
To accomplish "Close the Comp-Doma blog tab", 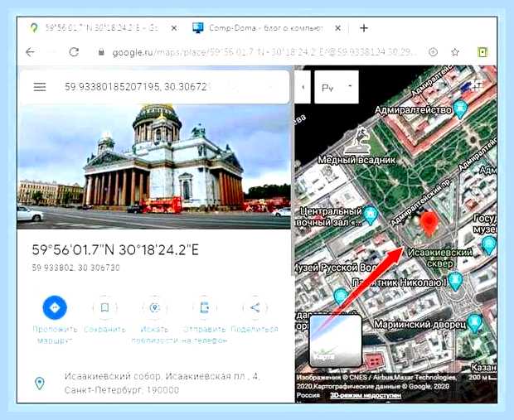I will [337, 28].
